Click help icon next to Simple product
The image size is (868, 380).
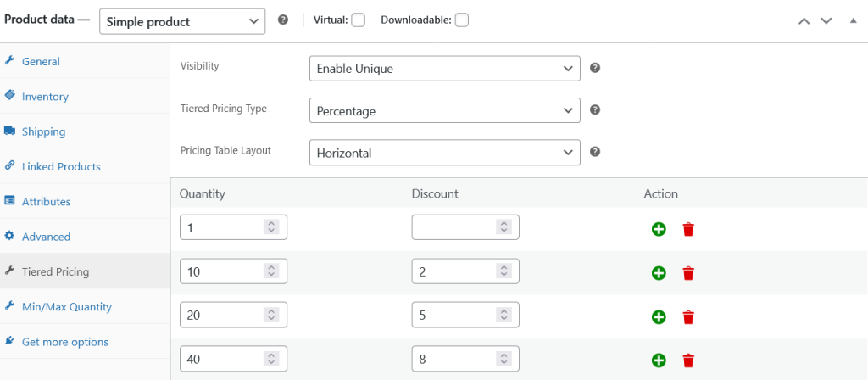(283, 20)
